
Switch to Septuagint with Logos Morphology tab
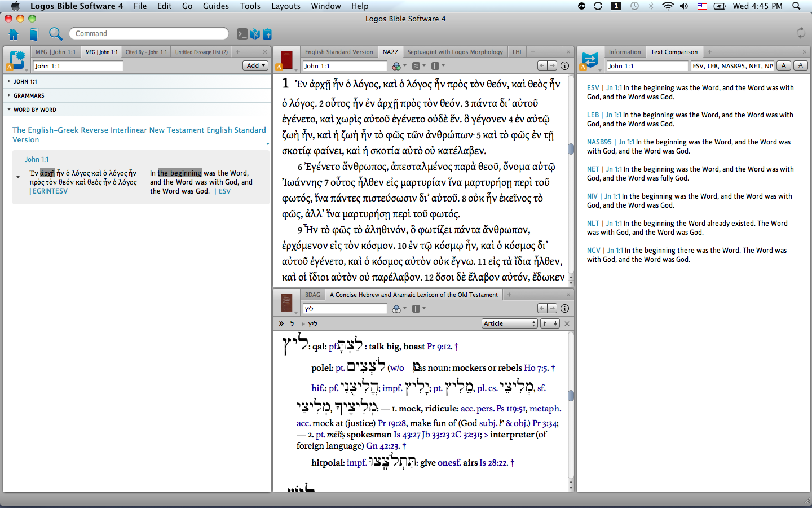(x=455, y=52)
